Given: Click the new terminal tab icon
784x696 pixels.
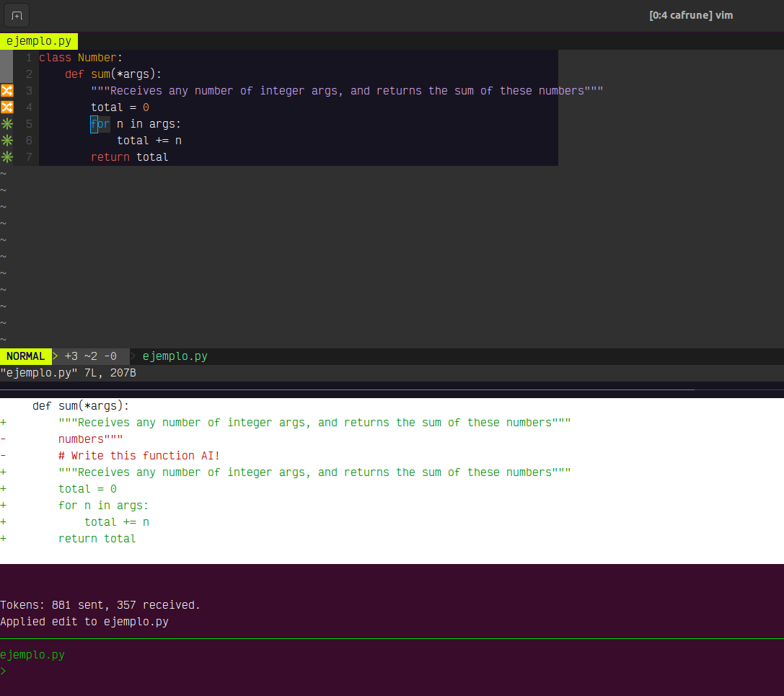Looking at the screenshot, I should pos(17,15).
